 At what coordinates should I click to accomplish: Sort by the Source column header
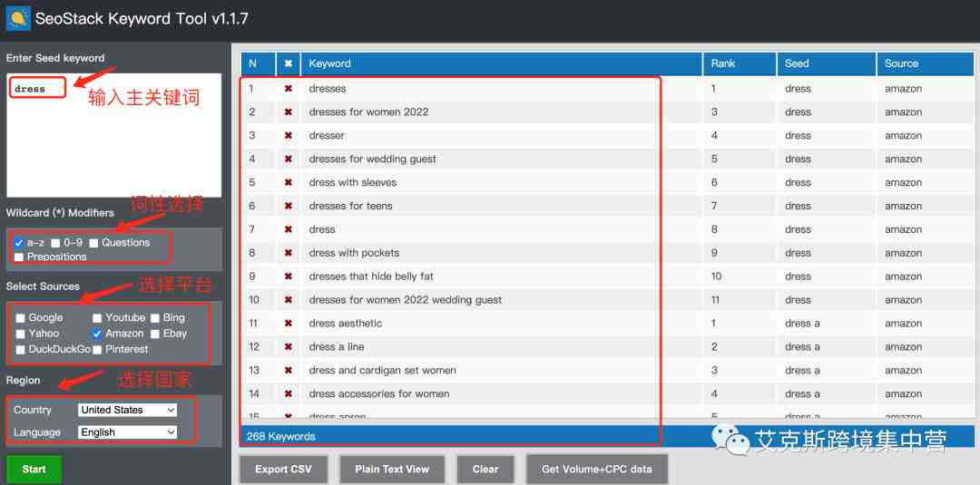click(926, 63)
